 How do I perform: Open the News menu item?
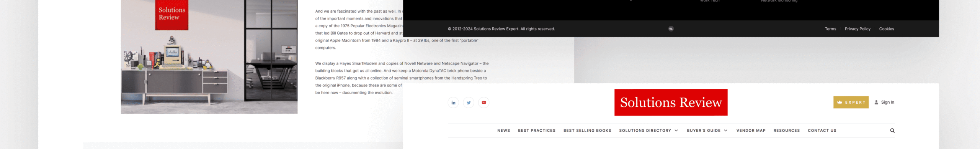(x=504, y=131)
